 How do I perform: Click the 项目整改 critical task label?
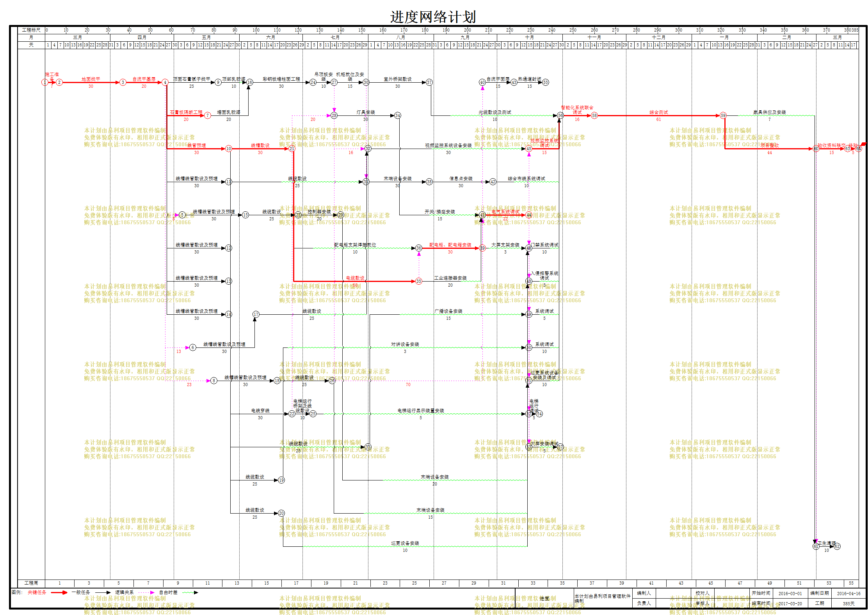tap(770, 145)
